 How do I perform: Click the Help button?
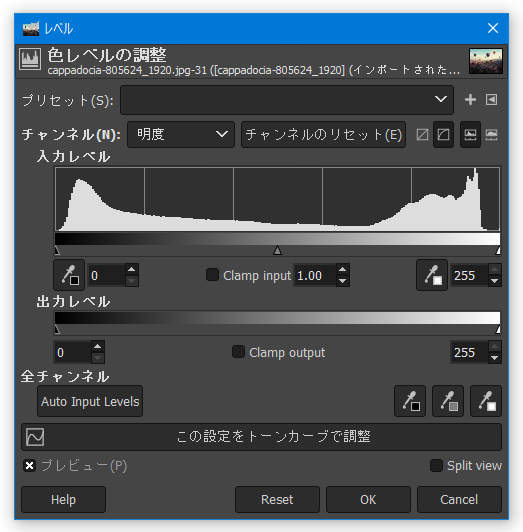[63, 499]
